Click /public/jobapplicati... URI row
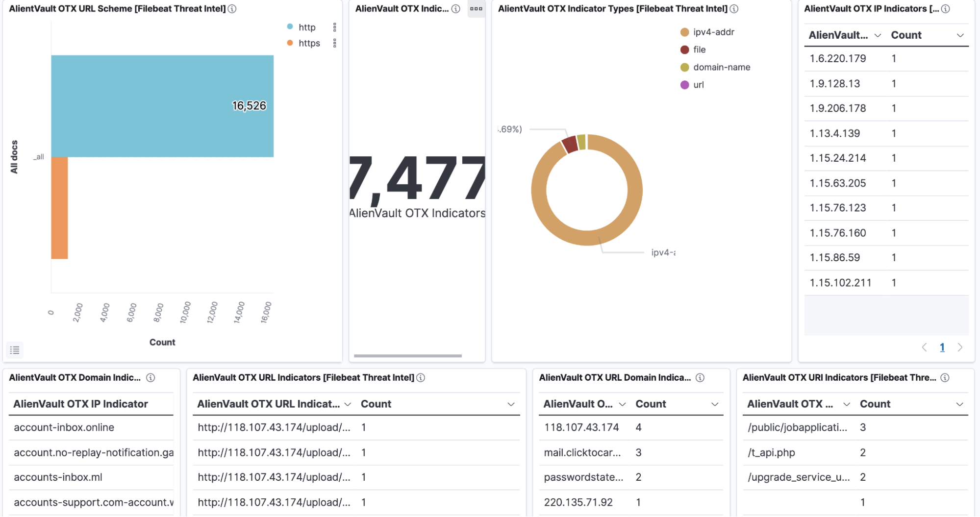Image resolution: width=980 pixels, height=517 pixels. click(x=855, y=428)
